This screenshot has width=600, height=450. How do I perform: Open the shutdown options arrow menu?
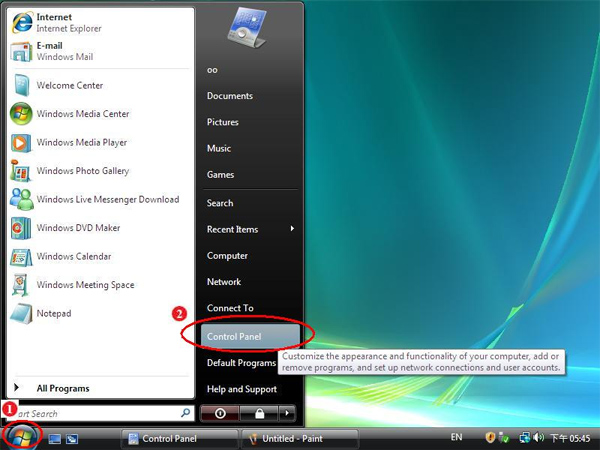click(287, 413)
